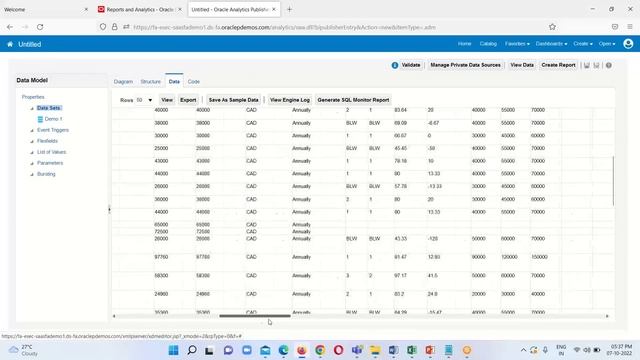Click the View button next to Rows
640x360 pixels.
[167, 100]
